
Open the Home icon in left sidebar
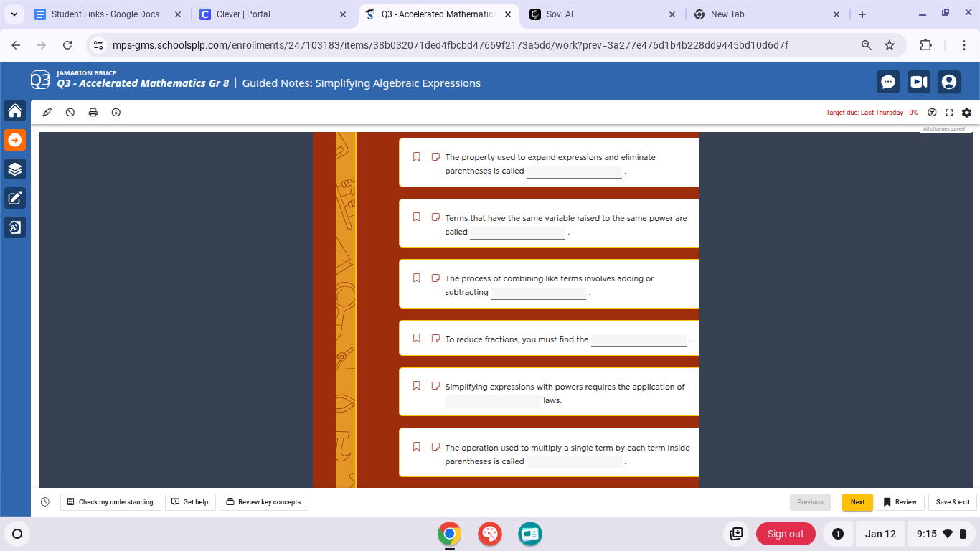tap(15, 110)
